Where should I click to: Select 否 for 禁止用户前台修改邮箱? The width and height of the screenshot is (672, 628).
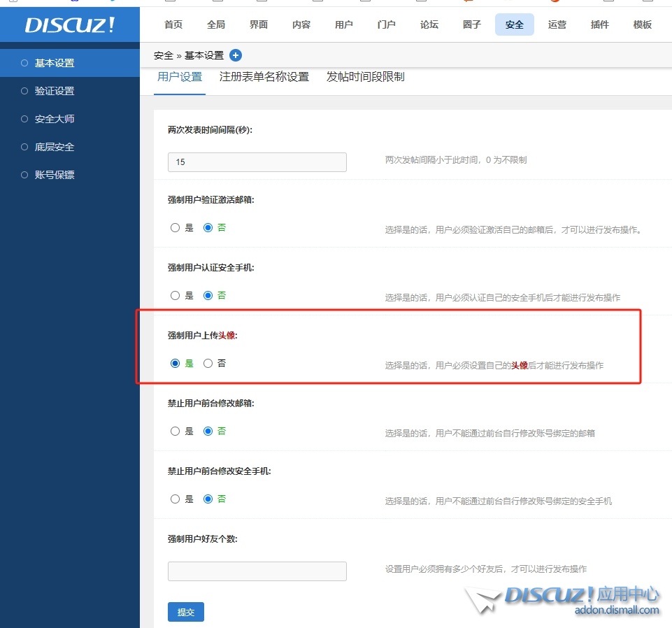[208, 431]
